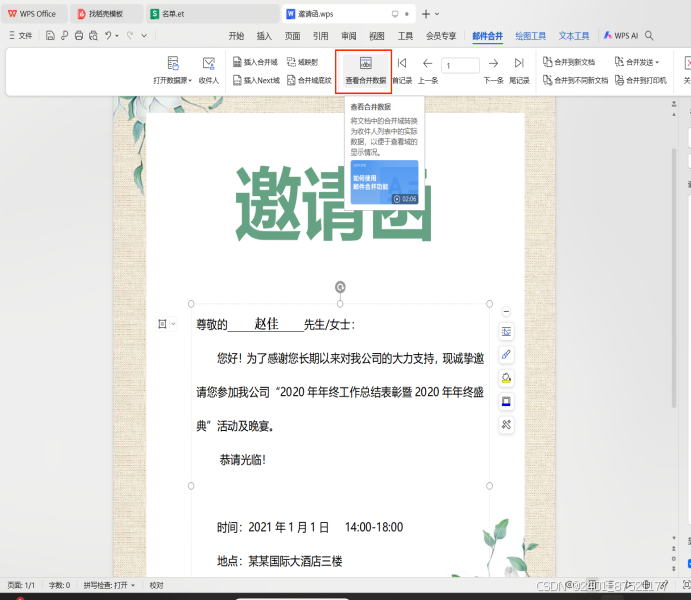The height and width of the screenshot is (600, 691).
Task: Open the 打开数据源 data source button
Action: click(173, 70)
